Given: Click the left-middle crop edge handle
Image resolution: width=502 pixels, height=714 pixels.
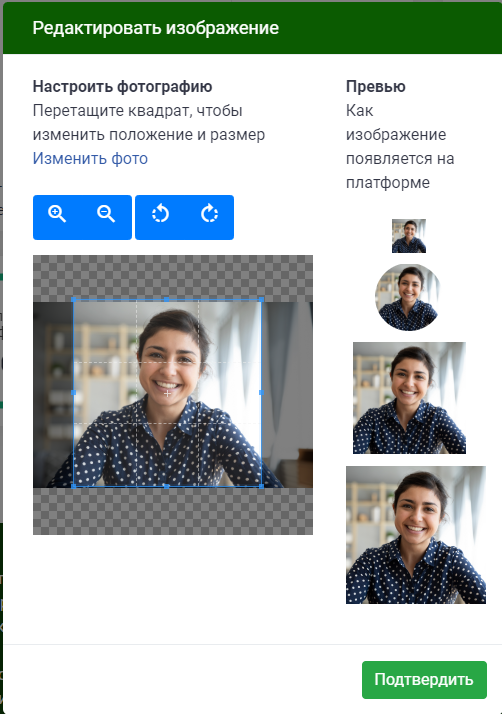Looking at the screenshot, I should [x=74, y=393].
